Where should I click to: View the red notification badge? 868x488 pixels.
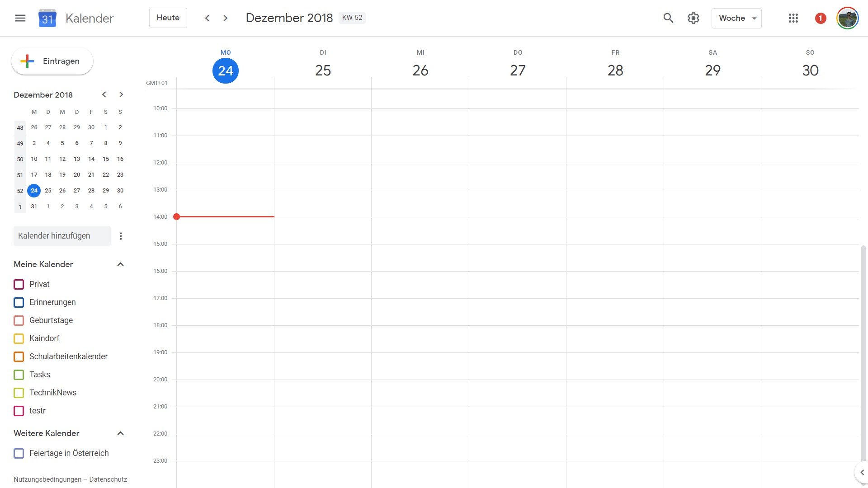(x=821, y=18)
